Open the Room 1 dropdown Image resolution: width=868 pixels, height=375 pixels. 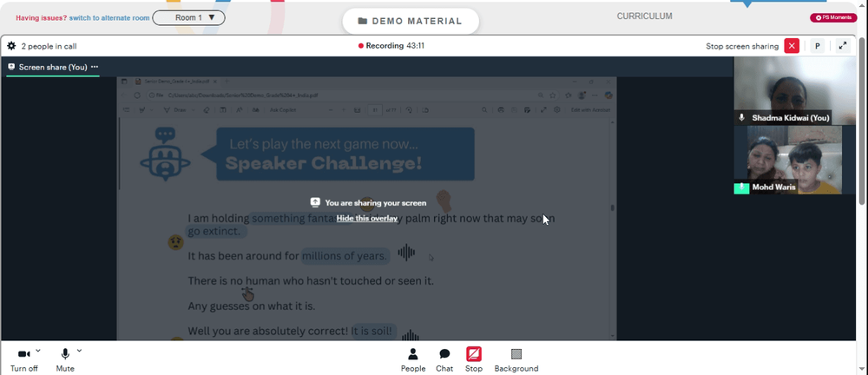coord(188,17)
